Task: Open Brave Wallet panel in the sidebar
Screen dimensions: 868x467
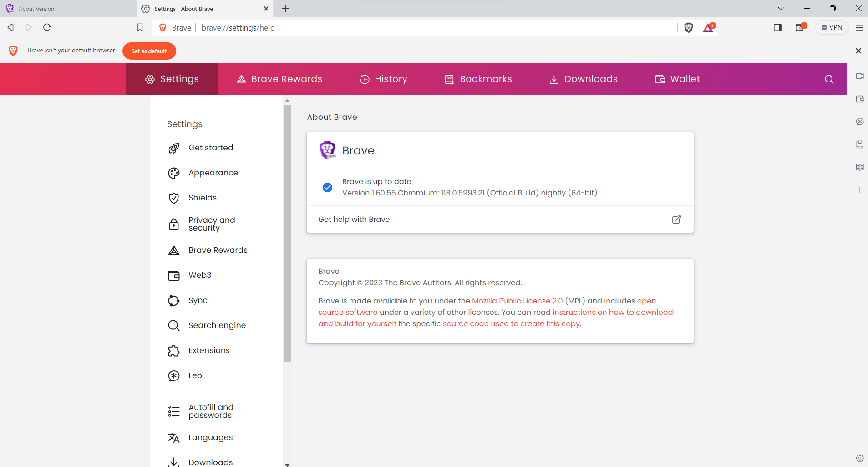Action: [860, 99]
